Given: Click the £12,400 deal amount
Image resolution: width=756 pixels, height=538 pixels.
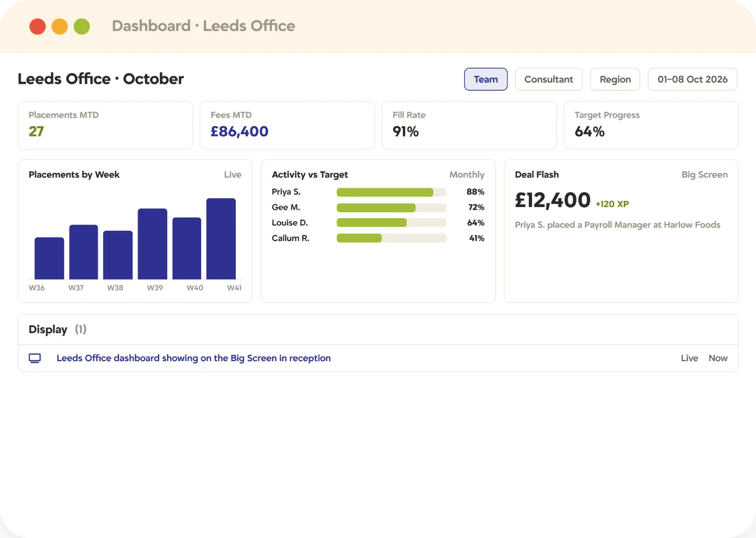Looking at the screenshot, I should 553,200.
